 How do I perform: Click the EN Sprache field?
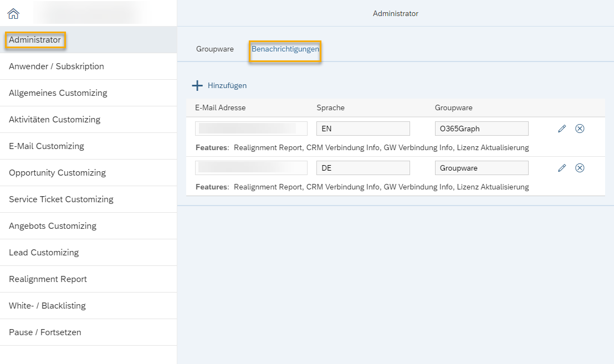tap(363, 129)
